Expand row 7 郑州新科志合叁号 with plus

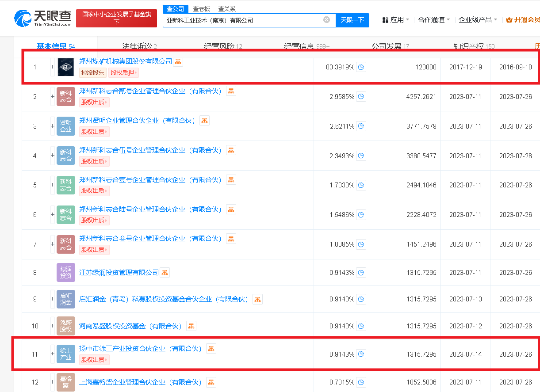[x=53, y=244]
